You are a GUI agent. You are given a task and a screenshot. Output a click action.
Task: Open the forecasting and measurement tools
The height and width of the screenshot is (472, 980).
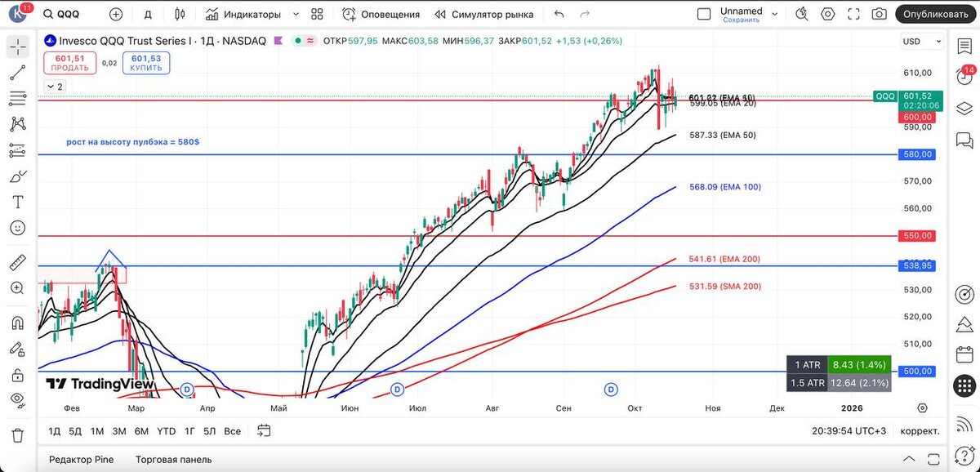[17, 150]
